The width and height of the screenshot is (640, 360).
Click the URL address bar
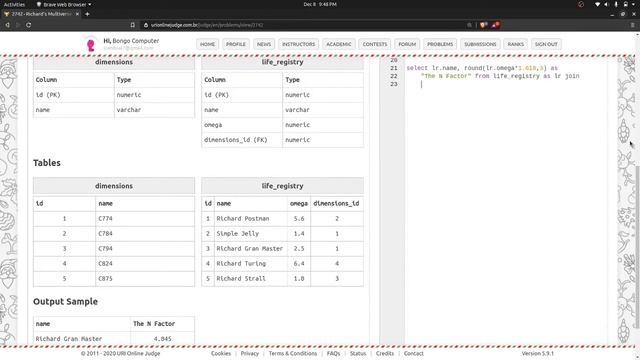coord(302,25)
